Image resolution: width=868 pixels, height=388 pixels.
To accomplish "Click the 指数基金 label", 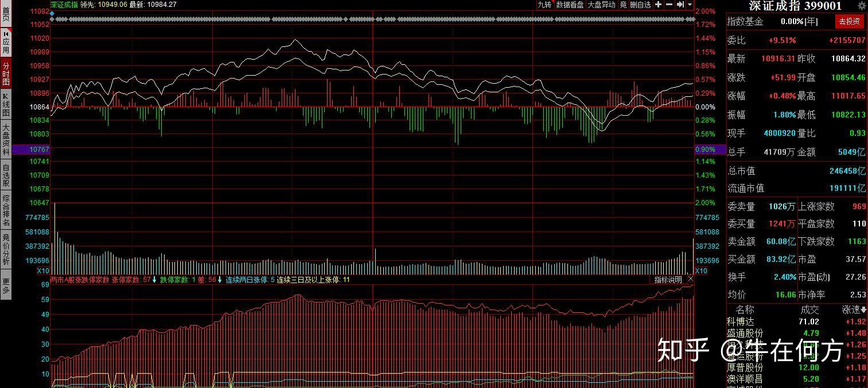I will pyautogui.click(x=745, y=22).
